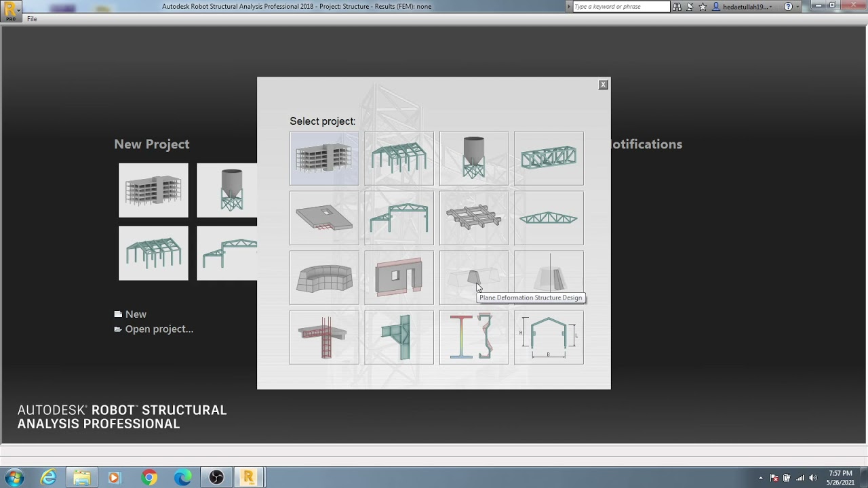
Task: Open the frame hall thumbnail under New Project
Action: (x=153, y=253)
